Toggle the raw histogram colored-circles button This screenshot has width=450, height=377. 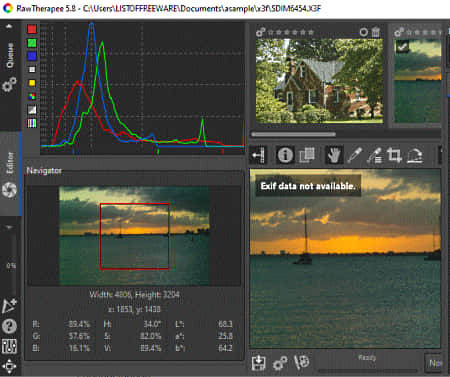pyautogui.click(x=32, y=97)
